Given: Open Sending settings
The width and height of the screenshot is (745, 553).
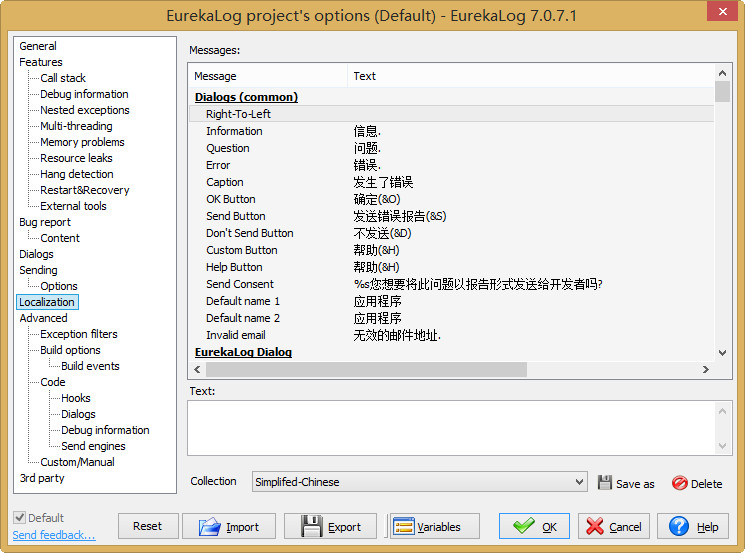Looking at the screenshot, I should pyautogui.click(x=38, y=270).
